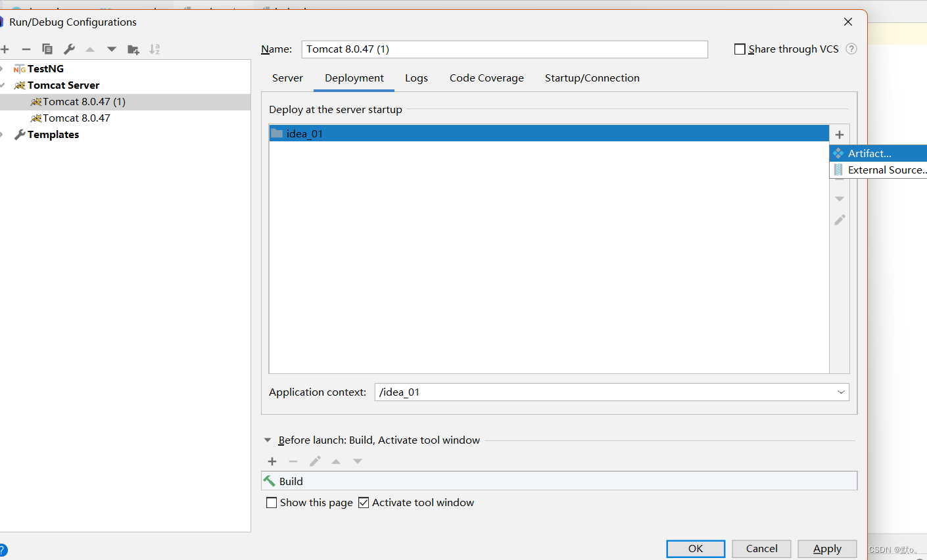The width and height of the screenshot is (927, 560).
Task: Open edit templates wrench icon in toolbar
Action: point(69,49)
